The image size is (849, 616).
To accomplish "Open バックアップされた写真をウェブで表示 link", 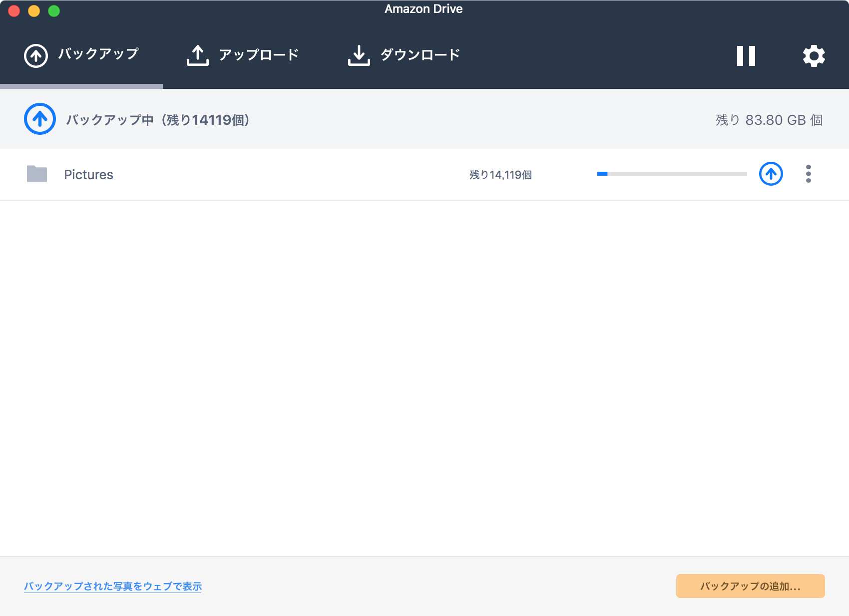I will point(113,586).
